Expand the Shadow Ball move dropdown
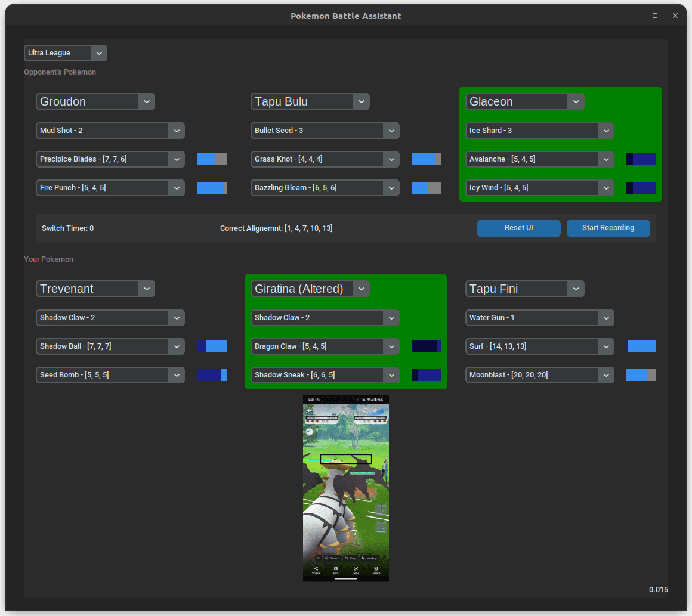Screen dimensions: 692x616 click(x=110, y=346)
